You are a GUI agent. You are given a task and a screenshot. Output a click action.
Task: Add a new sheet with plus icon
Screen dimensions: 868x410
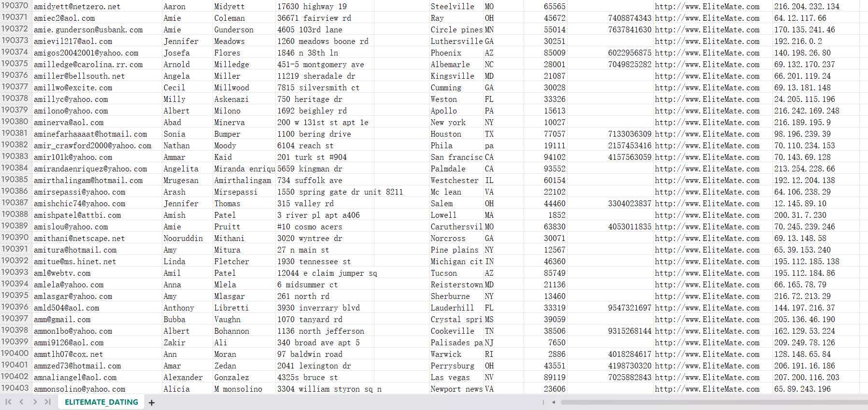[152, 402]
